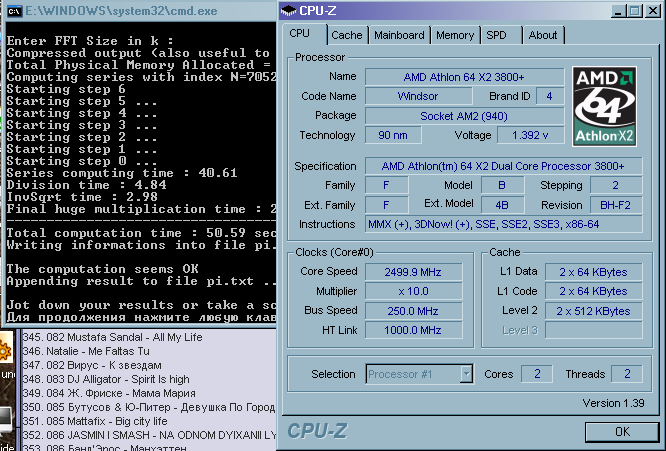The height and width of the screenshot is (451, 666).
Task: Click the Multiplier value 'x 10.0'
Action: [413, 291]
